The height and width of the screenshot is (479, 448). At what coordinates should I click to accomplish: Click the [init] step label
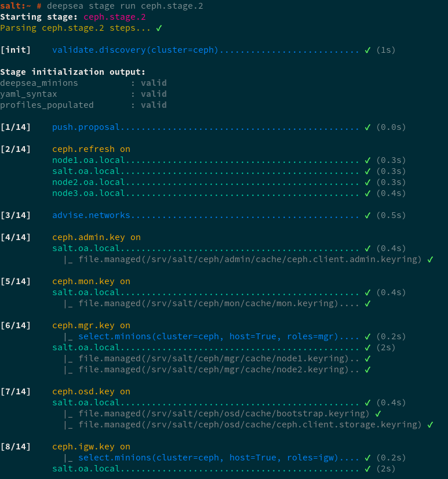pos(16,50)
